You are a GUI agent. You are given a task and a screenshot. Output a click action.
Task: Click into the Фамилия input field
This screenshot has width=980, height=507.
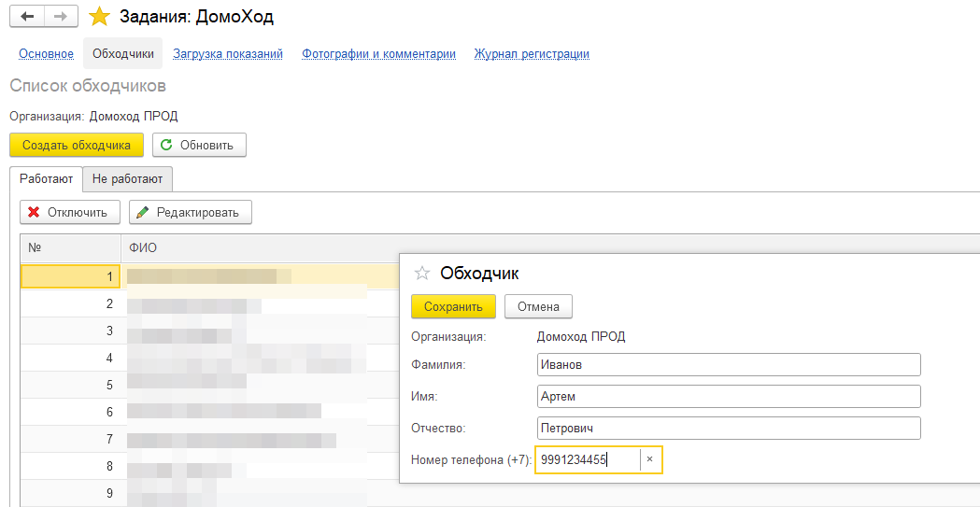tap(729, 364)
